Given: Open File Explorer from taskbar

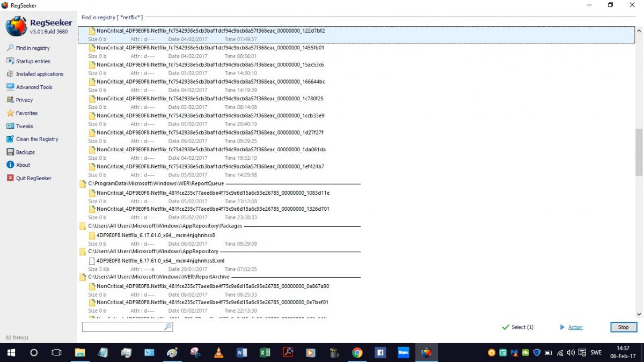Looking at the screenshot, I should pos(80,353).
